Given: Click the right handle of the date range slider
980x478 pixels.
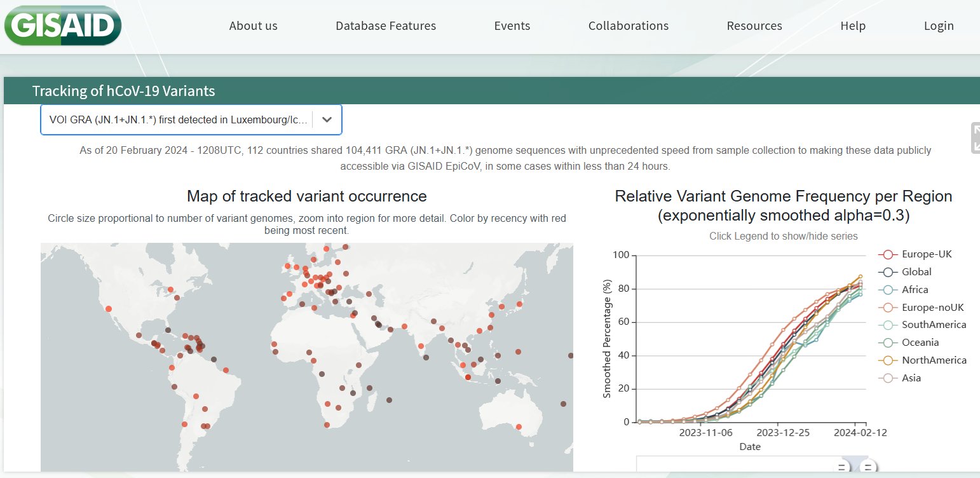Looking at the screenshot, I should point(868,468).
